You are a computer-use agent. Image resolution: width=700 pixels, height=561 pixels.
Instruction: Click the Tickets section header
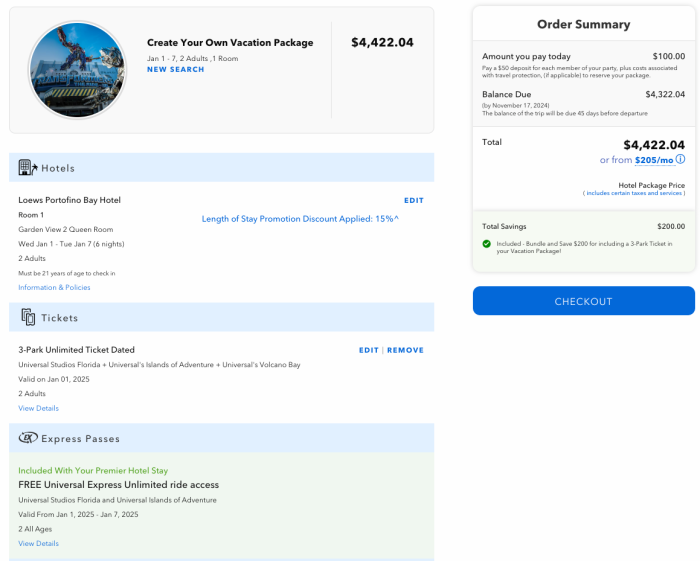221,317
